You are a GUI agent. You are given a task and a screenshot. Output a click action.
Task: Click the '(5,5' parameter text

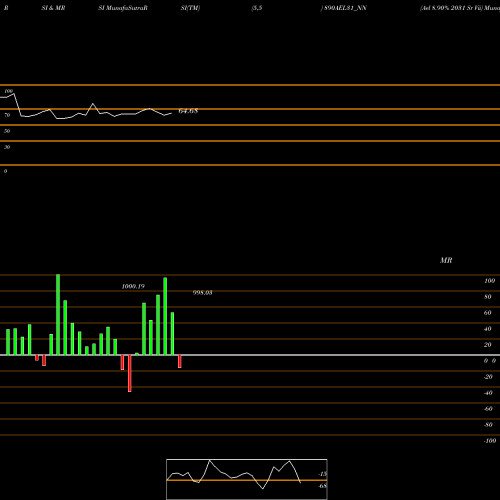257,8
